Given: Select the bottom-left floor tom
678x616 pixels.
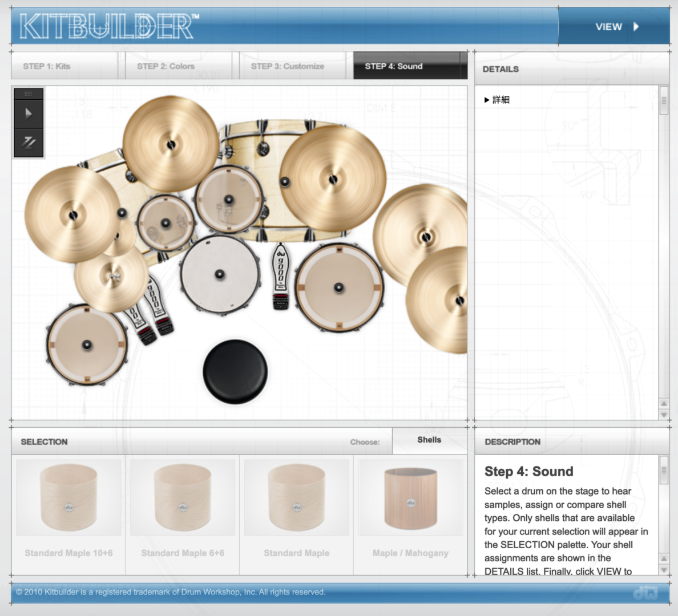Looking at the screenshot, I should click(x=87, y=345).
